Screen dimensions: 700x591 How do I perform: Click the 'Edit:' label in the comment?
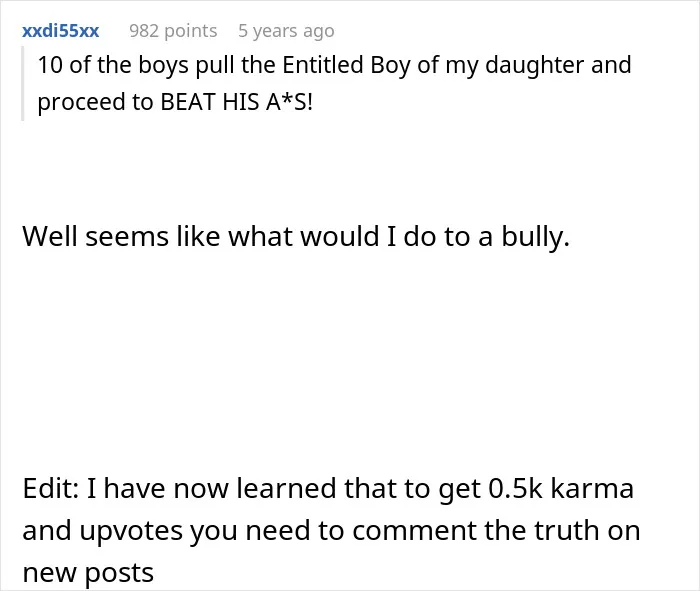(51, 488)
